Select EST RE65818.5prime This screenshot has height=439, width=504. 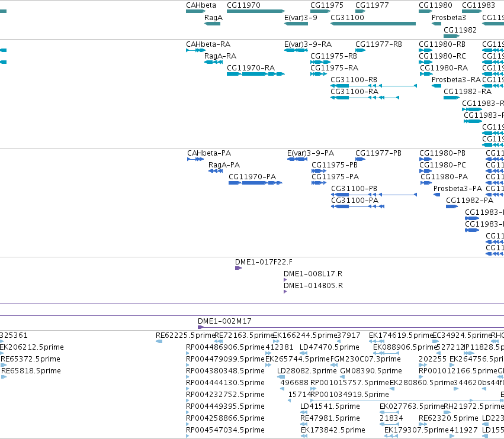click(x=4, y=377)
